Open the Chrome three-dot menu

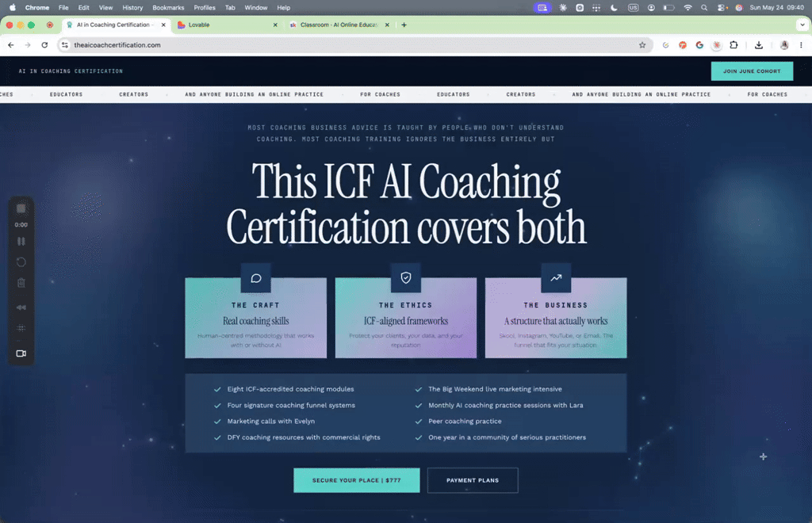[801, 45]
